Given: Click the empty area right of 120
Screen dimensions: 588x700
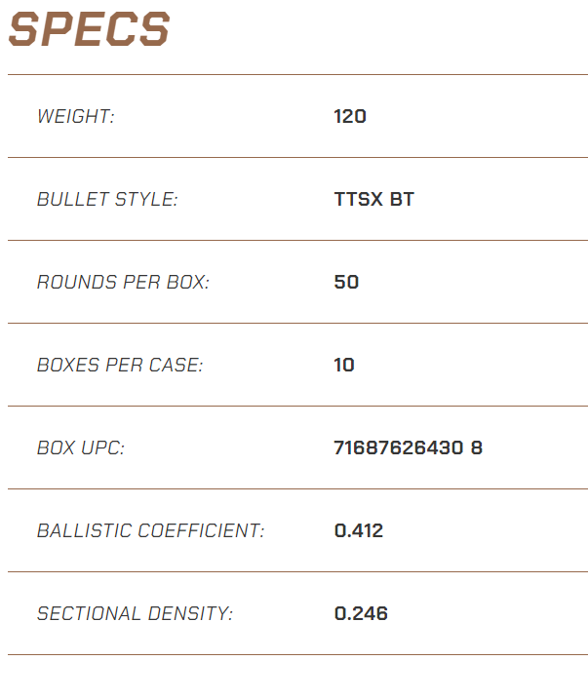Looking at the screenshot, I should [477, 117].
